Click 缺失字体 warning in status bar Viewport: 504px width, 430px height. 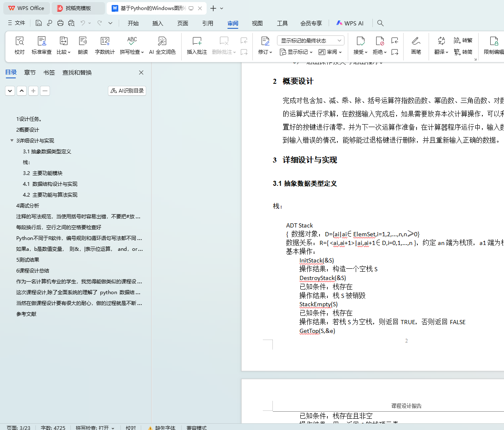click(162, 427)
